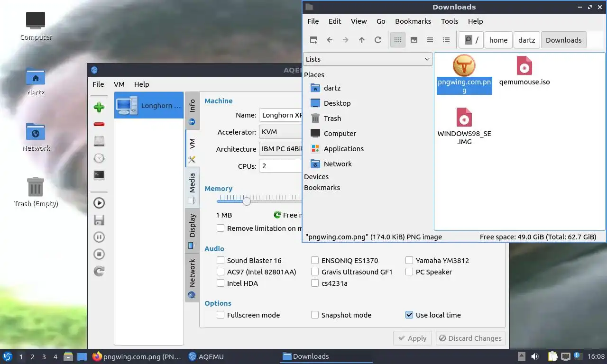This screenshot has width=607, height=364.
Task: Open the File menu in AQEMU window
Action: [x=98, y=84]
